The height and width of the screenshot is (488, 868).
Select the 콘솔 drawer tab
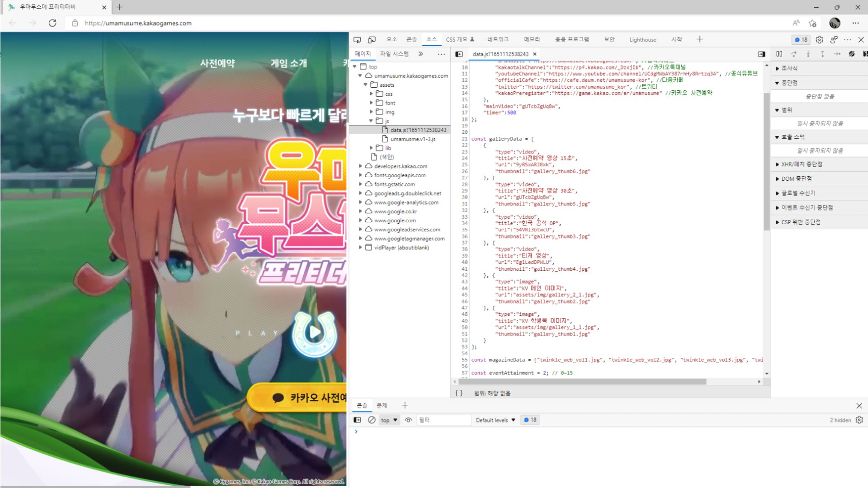coord(362,405)
